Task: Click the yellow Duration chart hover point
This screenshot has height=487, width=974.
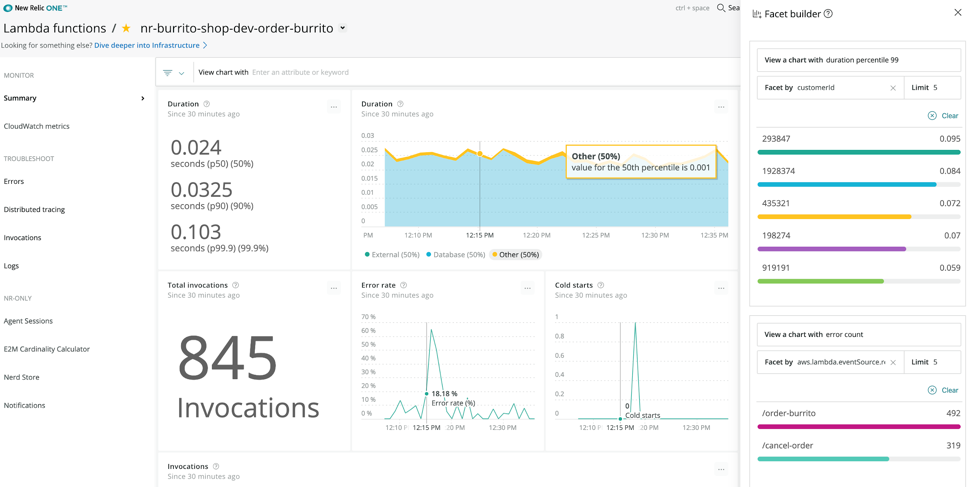Action: (x=480, y=153)
